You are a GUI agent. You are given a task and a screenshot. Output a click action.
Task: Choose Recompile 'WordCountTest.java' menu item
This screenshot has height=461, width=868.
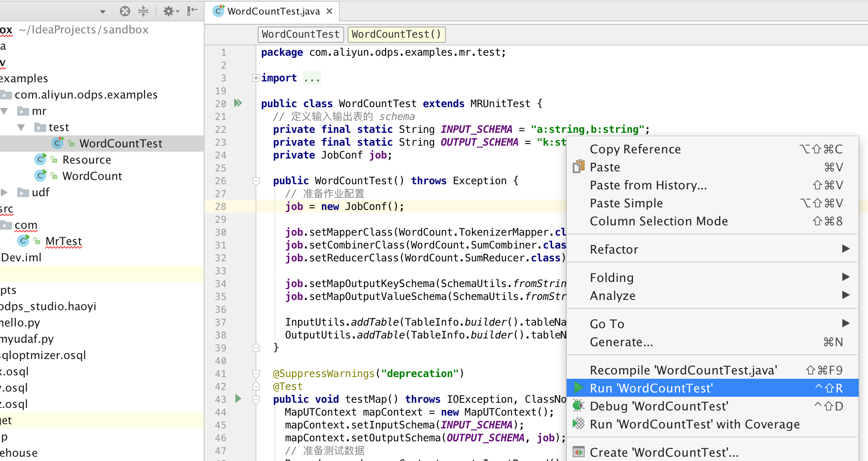712,370
